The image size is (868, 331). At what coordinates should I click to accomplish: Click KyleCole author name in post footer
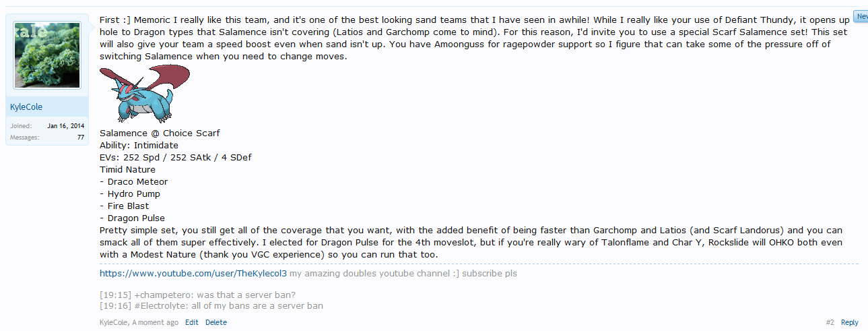[x=114, y=323]
